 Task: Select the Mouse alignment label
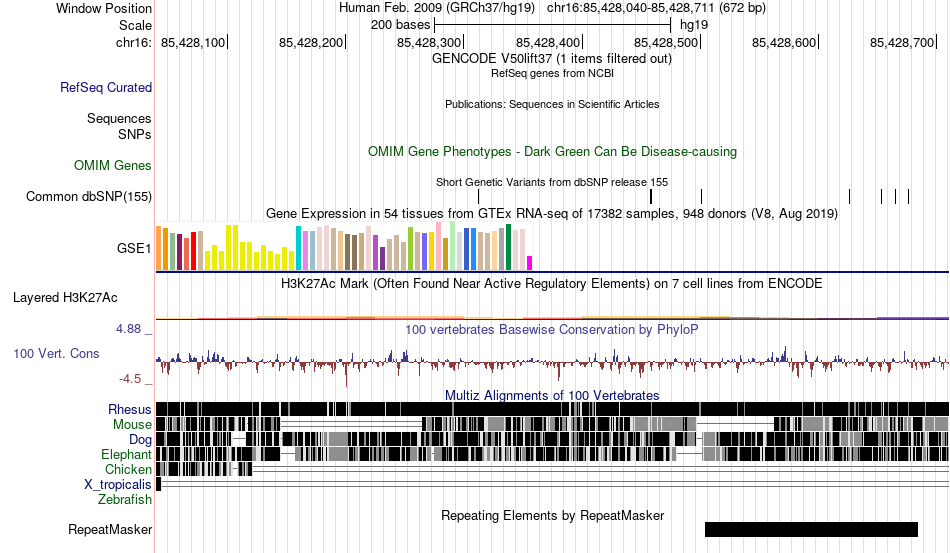point(132,425)
